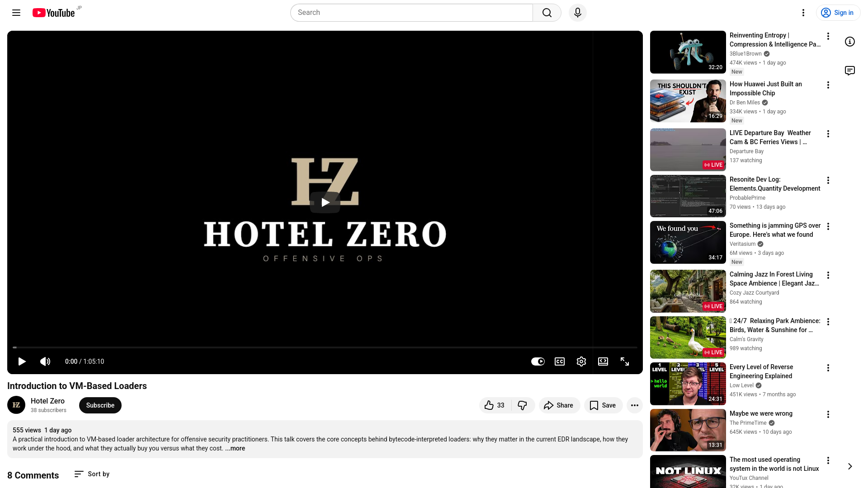Click the Sign in button
Screen dimensions: 868x488
pos(838,13)
